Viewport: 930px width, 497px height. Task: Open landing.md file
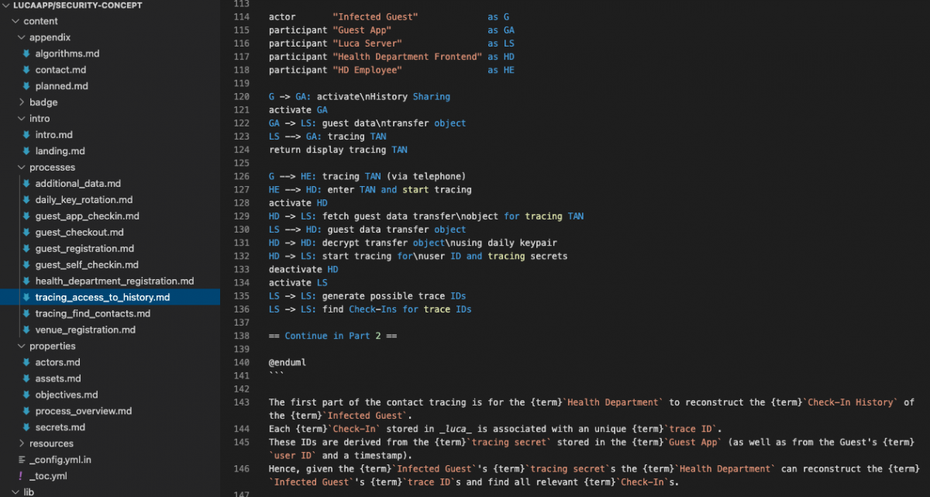(x=60, y=151)
